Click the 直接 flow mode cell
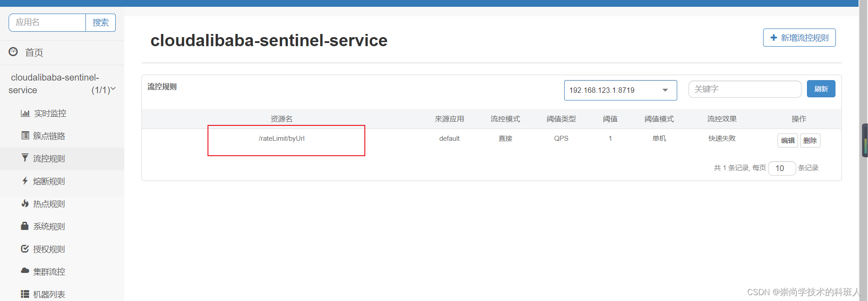This screenshot has width=868, height=301. (x=505, y=139)
